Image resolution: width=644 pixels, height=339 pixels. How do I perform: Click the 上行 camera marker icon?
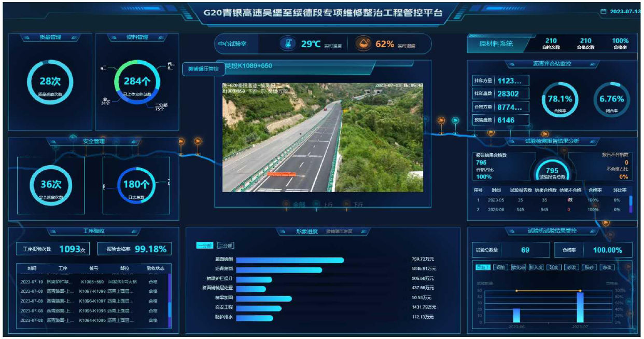[315, 205]
